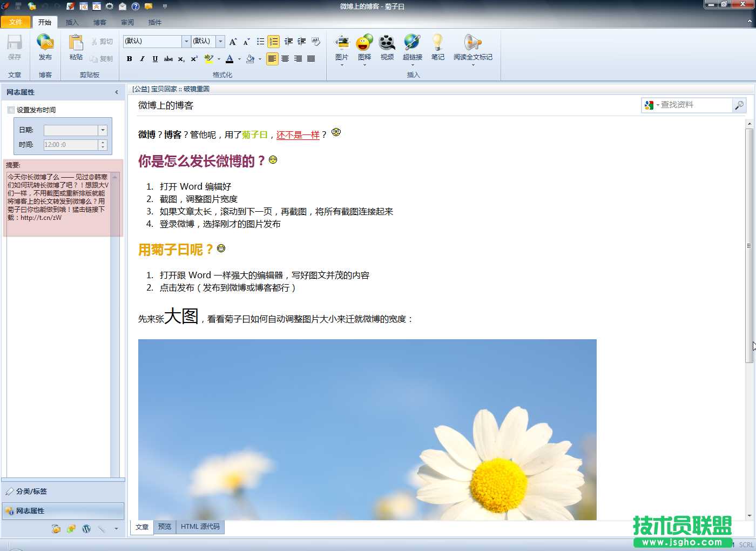Click the WordPress icon in the sidebar
The height and width of the screenshot is (551, 756).
pyautogui.click(x=86, y=529)
